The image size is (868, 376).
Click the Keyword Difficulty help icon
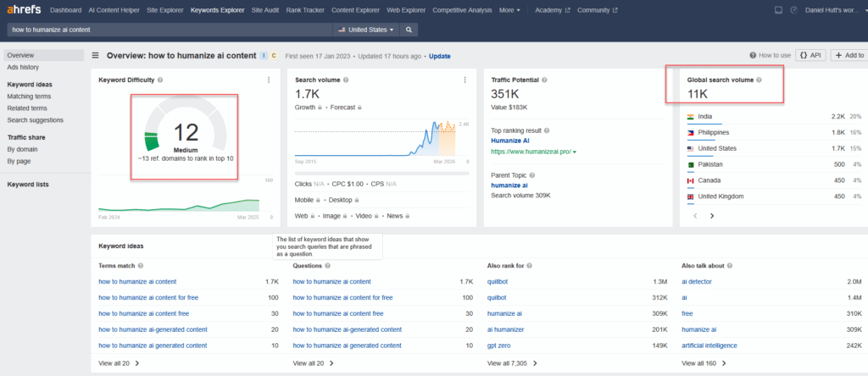160,80
